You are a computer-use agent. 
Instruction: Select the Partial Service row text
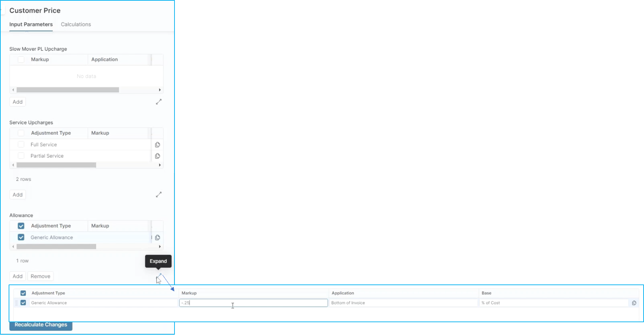click(x=47, y=156)
